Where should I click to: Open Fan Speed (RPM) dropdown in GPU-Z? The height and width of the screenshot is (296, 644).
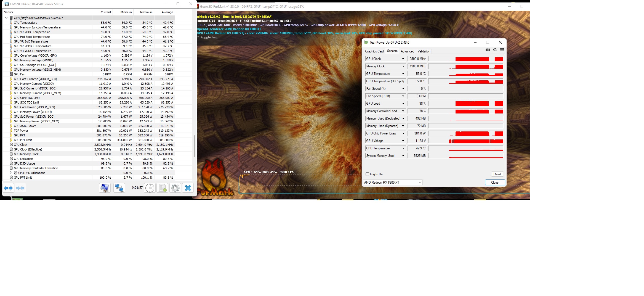(403, 96)
